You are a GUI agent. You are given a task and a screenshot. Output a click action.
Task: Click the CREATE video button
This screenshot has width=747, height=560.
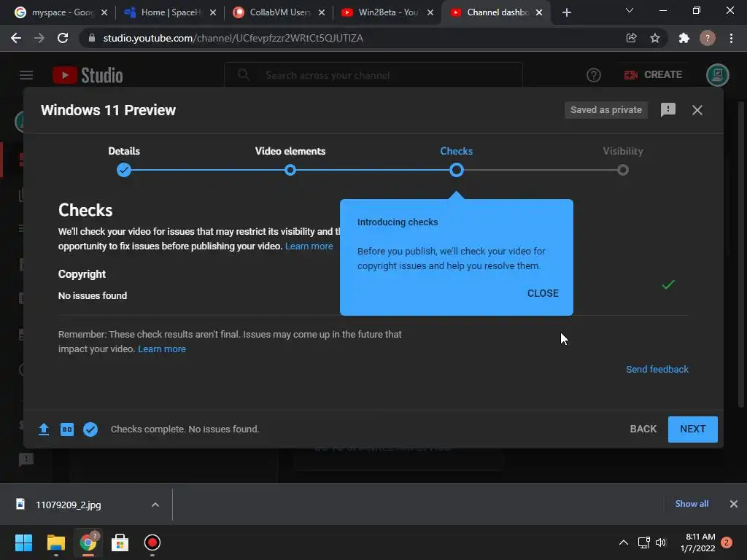coord(653,75)
